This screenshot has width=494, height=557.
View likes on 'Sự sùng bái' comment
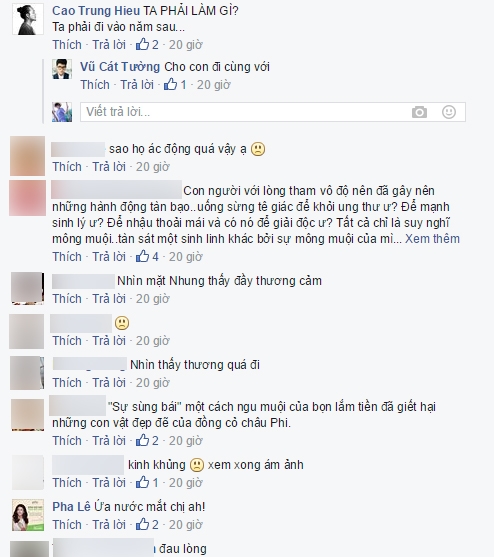coord(147,440)
